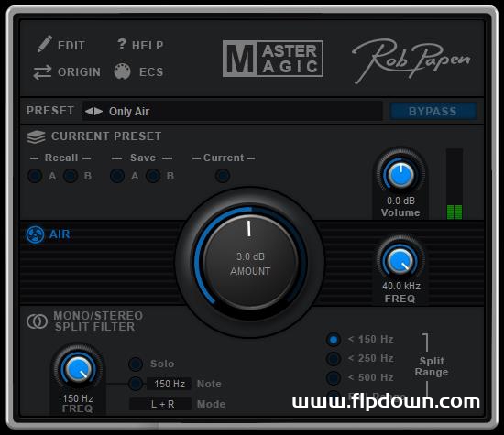Click the split filter FREQ knob
The image size is (504, 435).
pos(78,369)
